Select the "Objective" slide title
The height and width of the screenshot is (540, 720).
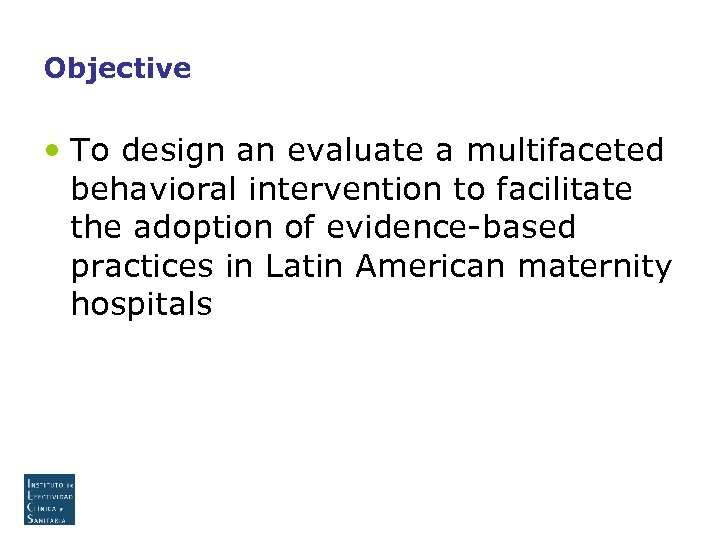point(117,68)
